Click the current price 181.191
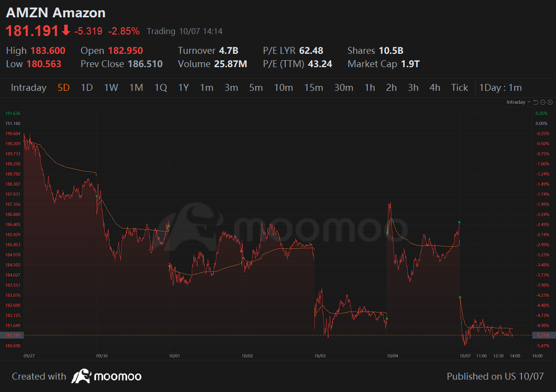The image size is (556, 392). (32, 31)
